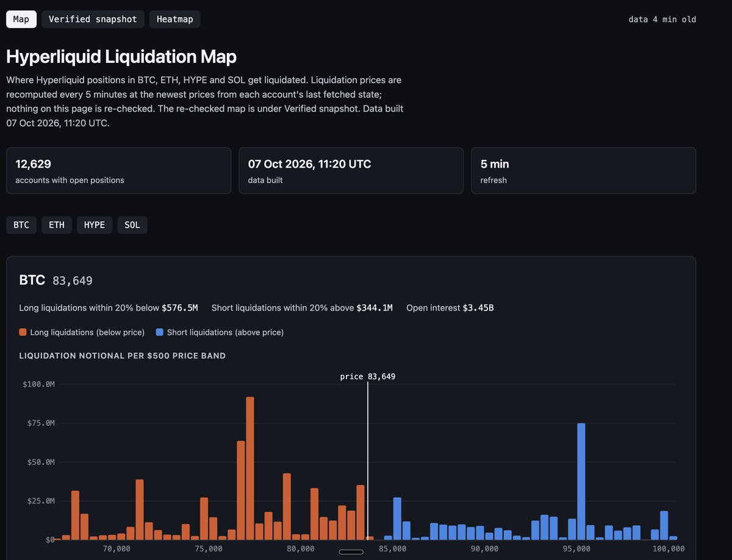This screenshot has height=560, width=732.
Task: Click the 12,629 accounts count
Action: pos(33,164)
